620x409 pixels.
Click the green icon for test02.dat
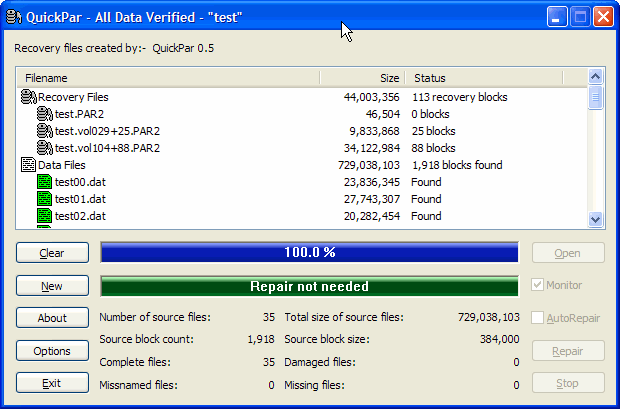(x=44, y=216)
